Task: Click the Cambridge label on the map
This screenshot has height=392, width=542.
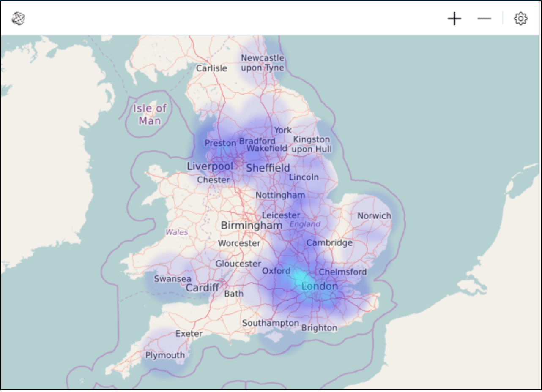Action: tap(329, 243)
